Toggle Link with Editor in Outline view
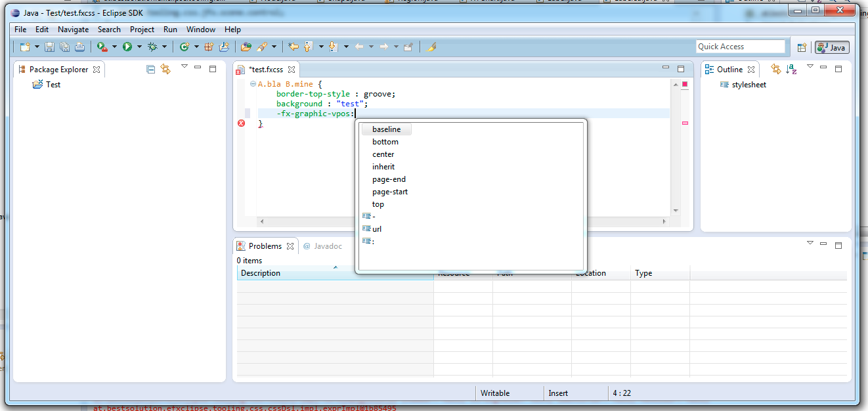 pos(776,69)
